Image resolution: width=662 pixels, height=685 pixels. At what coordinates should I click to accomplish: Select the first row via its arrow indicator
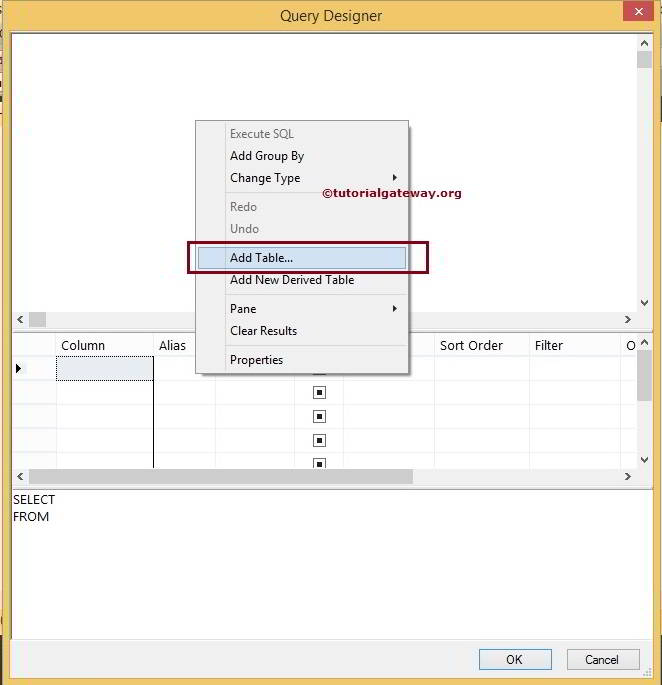tap(18, 368)
